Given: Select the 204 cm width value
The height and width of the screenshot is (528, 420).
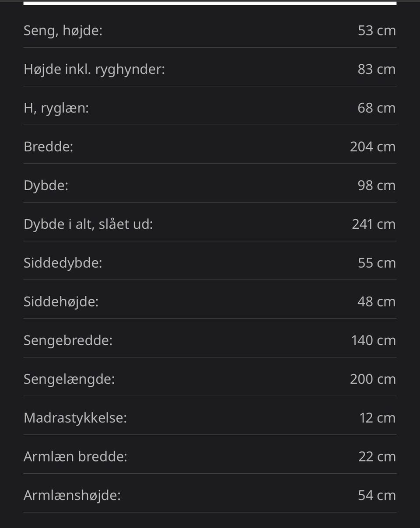Looking at the screenshot, I should point(372,147).
